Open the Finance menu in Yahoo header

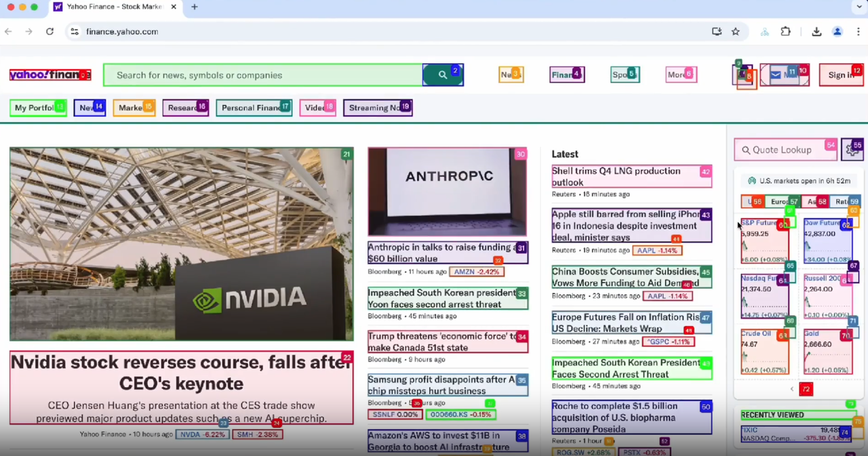click(x=567, y=75)
